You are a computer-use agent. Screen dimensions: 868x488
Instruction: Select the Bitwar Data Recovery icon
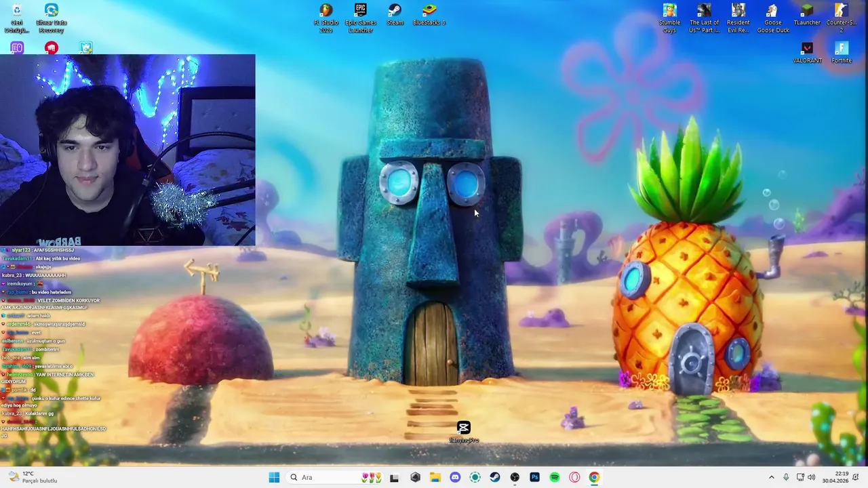point(51,18)
